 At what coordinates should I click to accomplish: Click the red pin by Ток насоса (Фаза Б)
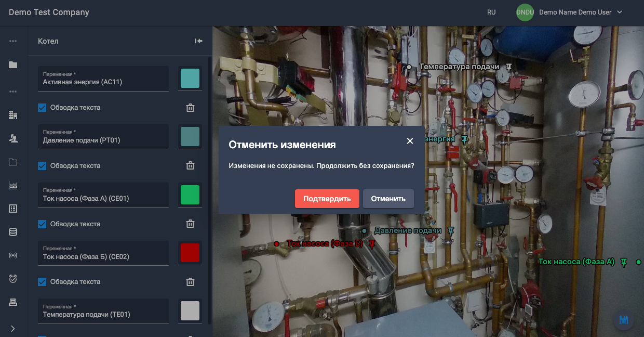click(x=372, y=243)
